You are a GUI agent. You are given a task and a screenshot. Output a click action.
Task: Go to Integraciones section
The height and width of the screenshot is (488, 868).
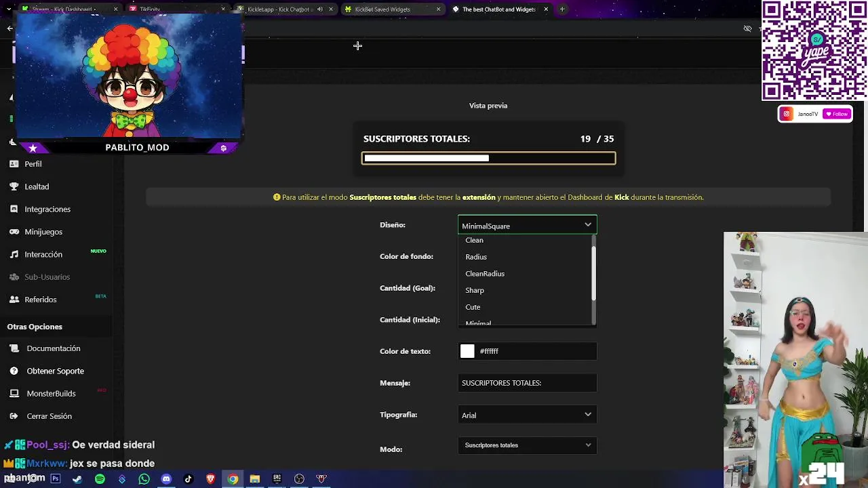47,209
